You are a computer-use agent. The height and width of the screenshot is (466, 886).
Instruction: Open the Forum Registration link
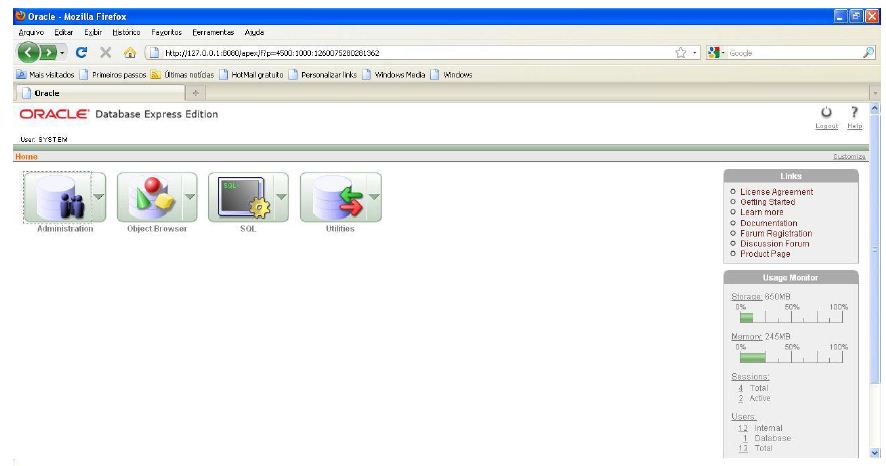pyautogui.click(x=776, y=233)
